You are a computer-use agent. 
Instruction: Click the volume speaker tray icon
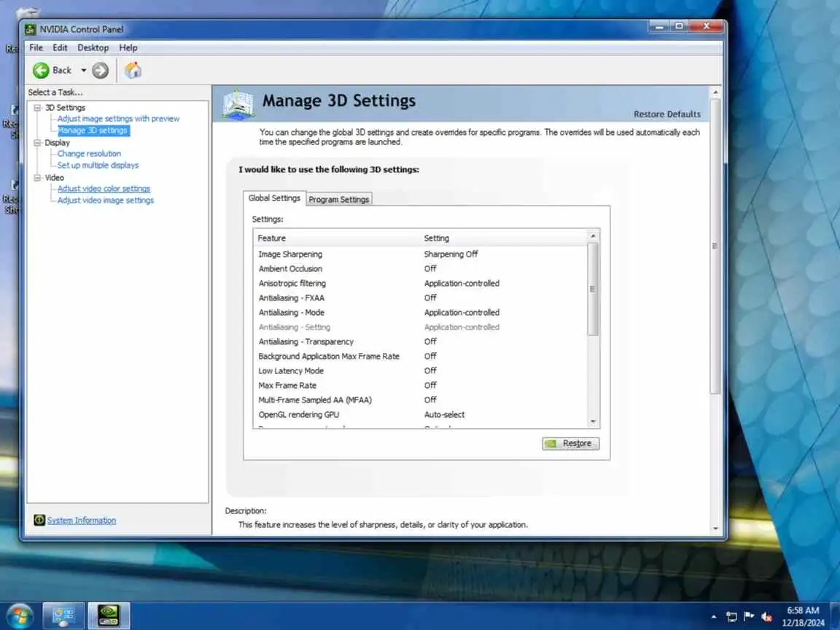pos(766,617)
